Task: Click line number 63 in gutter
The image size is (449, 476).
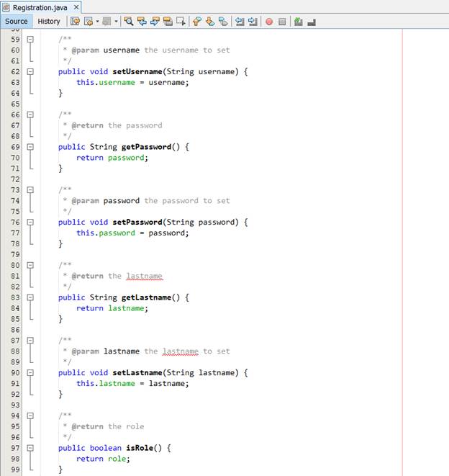Action: (15, 82)
